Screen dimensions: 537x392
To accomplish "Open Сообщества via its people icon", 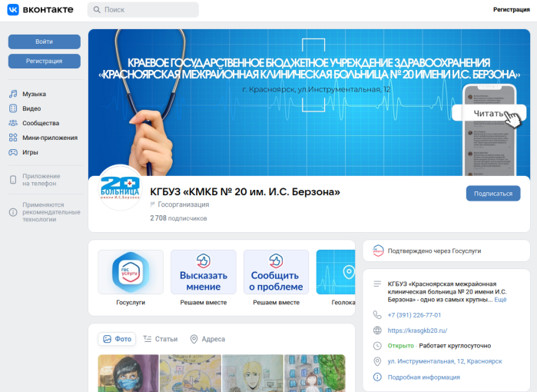I will pos(13,123).
